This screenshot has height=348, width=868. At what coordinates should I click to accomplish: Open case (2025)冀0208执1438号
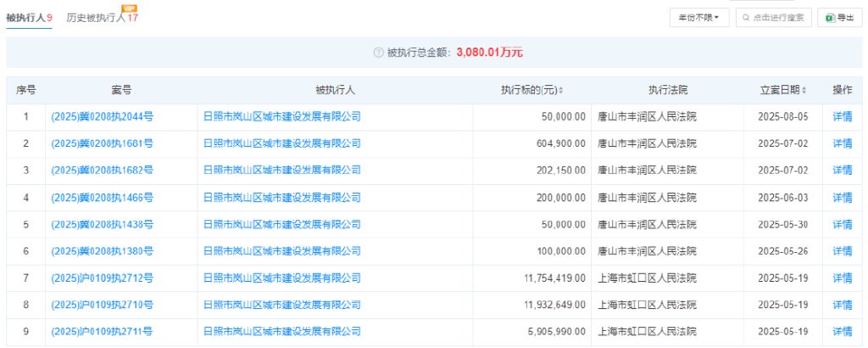[x=102, y=224]
